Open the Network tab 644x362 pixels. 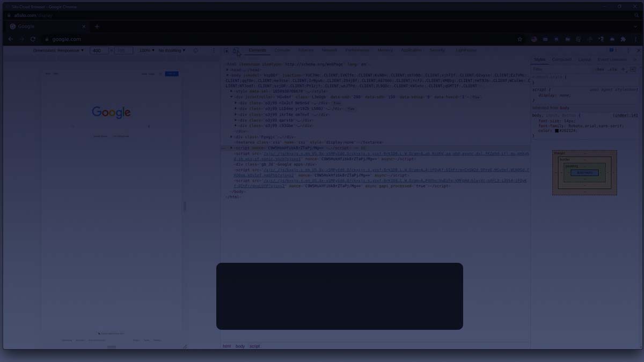[330, 50]
